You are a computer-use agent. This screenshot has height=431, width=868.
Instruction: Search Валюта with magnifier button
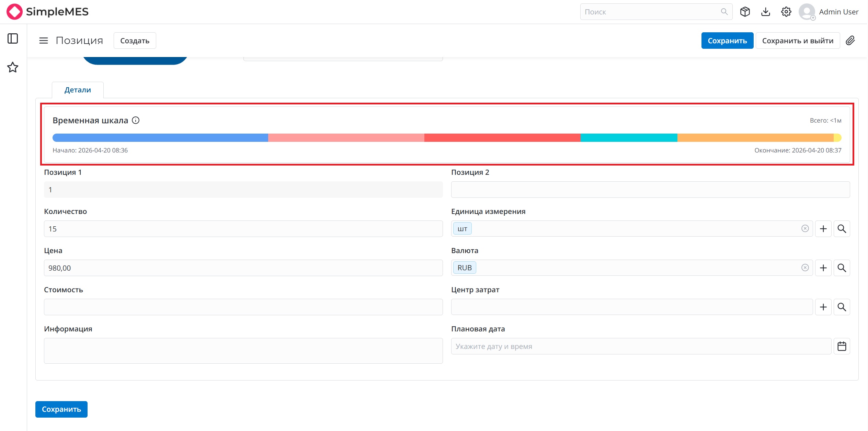coord(842,268)
